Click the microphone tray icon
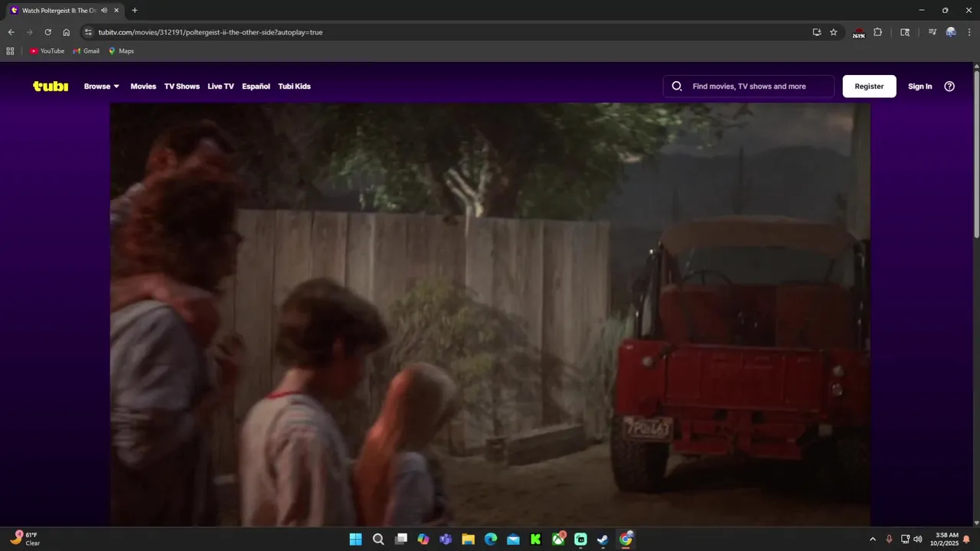The height and width of the screenshot is (551, 980). click(x=889, y=540)
